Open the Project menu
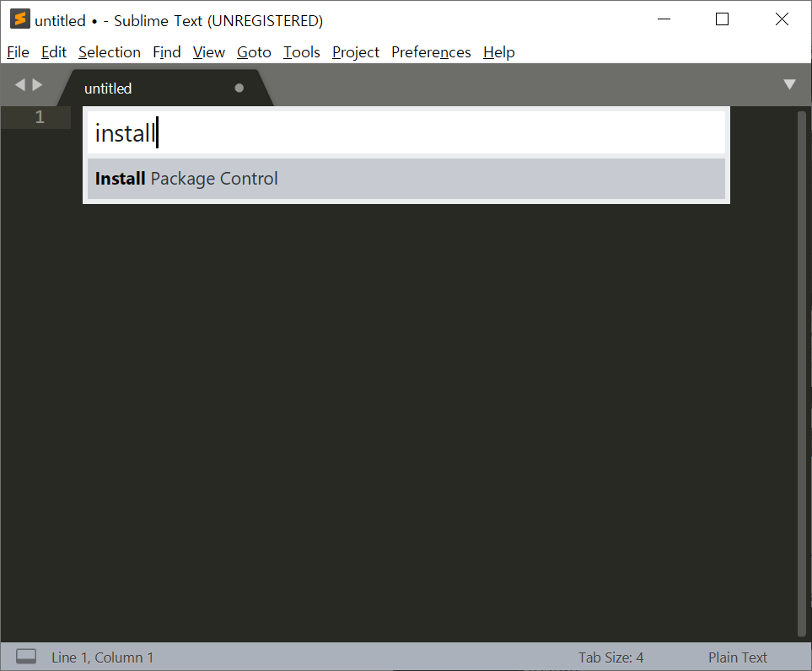This screenshot has width=812, height=671. pyautogui.click(x=356, y=52)
